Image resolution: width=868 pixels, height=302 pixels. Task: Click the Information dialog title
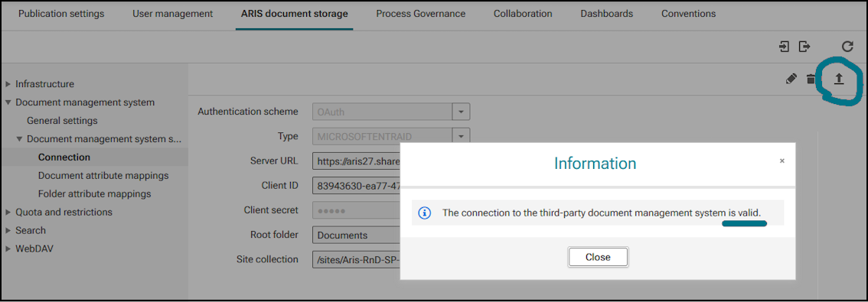pyautogui.click(x=595, y=163)
